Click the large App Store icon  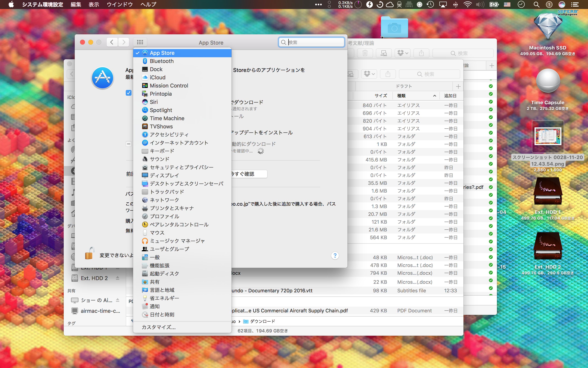click(102, 78)
